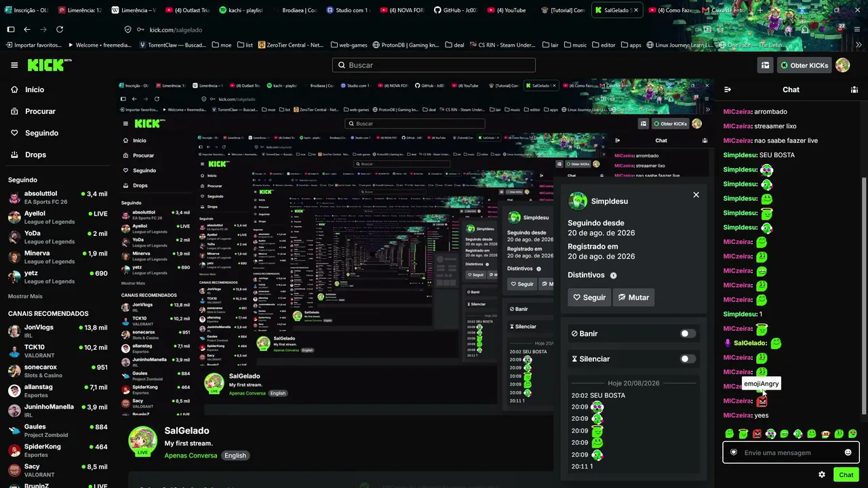Click Mutar in the Simpldesu card
The image size is (868, 488).
634,298
